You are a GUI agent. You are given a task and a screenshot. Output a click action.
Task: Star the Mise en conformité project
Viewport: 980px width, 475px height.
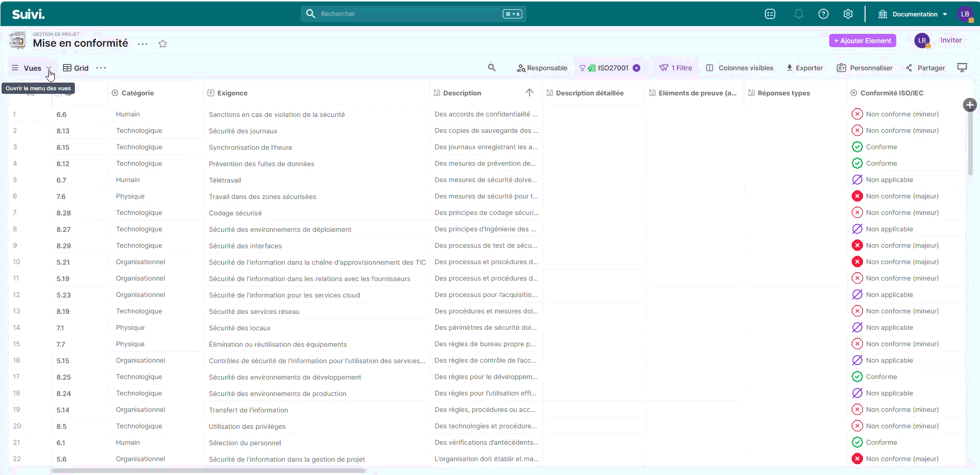pyautogui.click(x=163, y=44)
